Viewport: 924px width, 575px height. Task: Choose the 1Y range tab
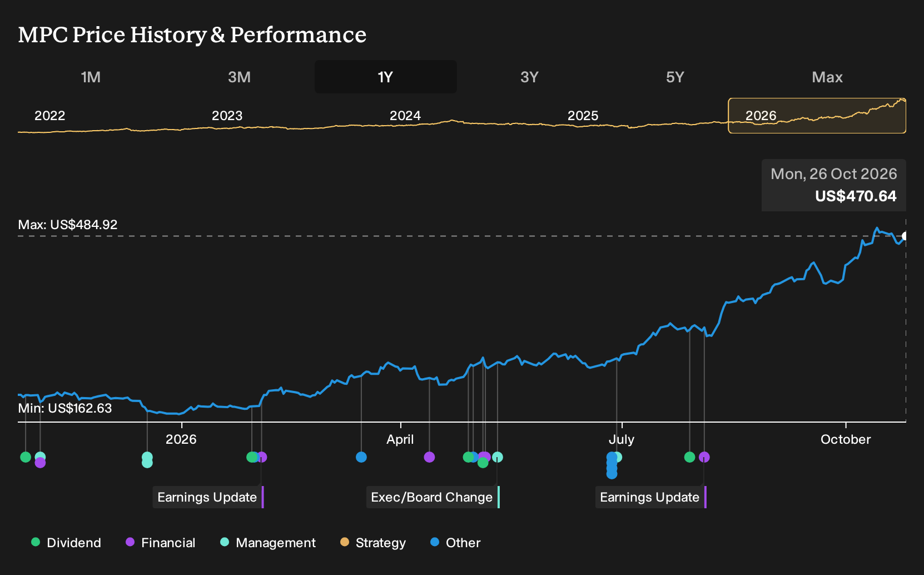point(386,77)
